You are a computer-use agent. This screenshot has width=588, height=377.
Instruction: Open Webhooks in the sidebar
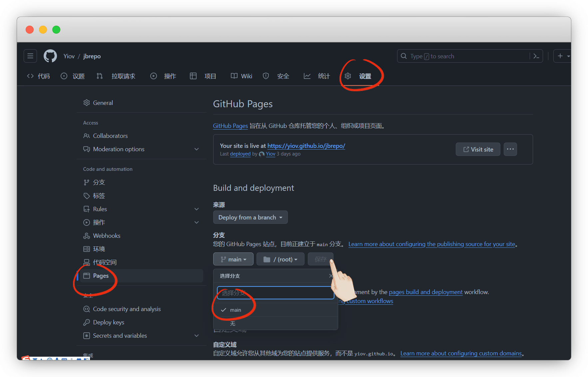(x=107, y=236)
